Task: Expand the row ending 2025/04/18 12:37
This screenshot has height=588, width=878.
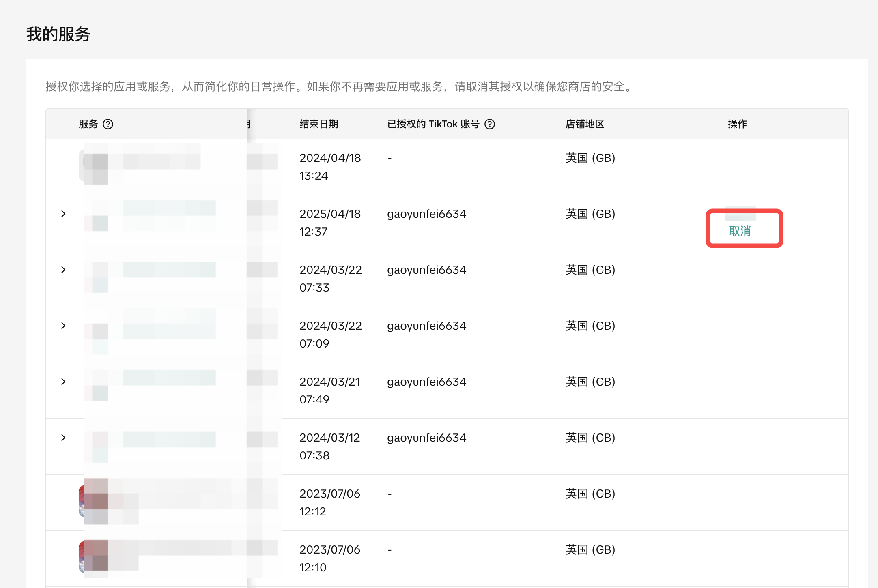Action: pos(63,214)
